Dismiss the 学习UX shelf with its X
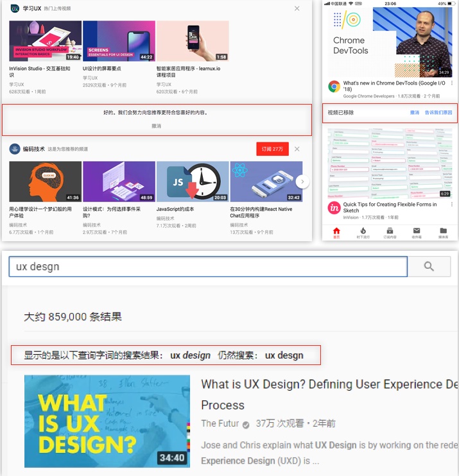 (x=297, y=8)
